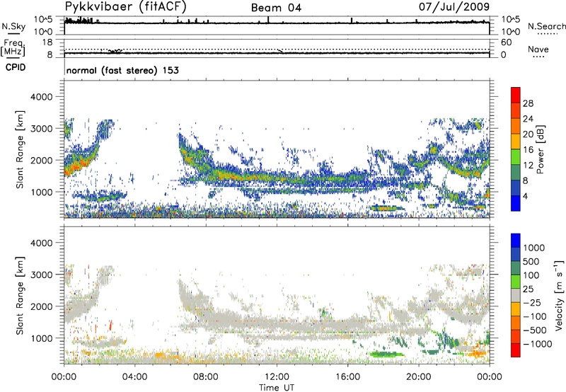Image resolution: width=566 pixels, height=392 pixels.
Task: Click the date '07/Jul/2009'
Action: point(454,7)
